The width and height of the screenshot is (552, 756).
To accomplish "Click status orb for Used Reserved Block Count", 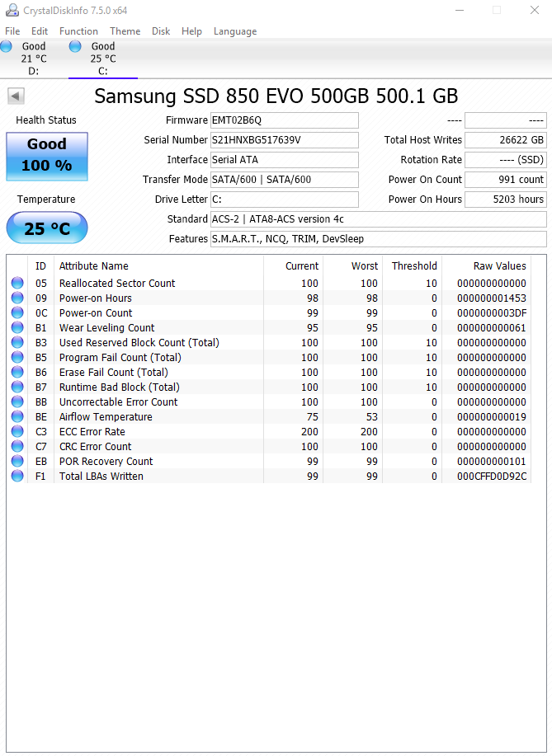I will [17, 342].
